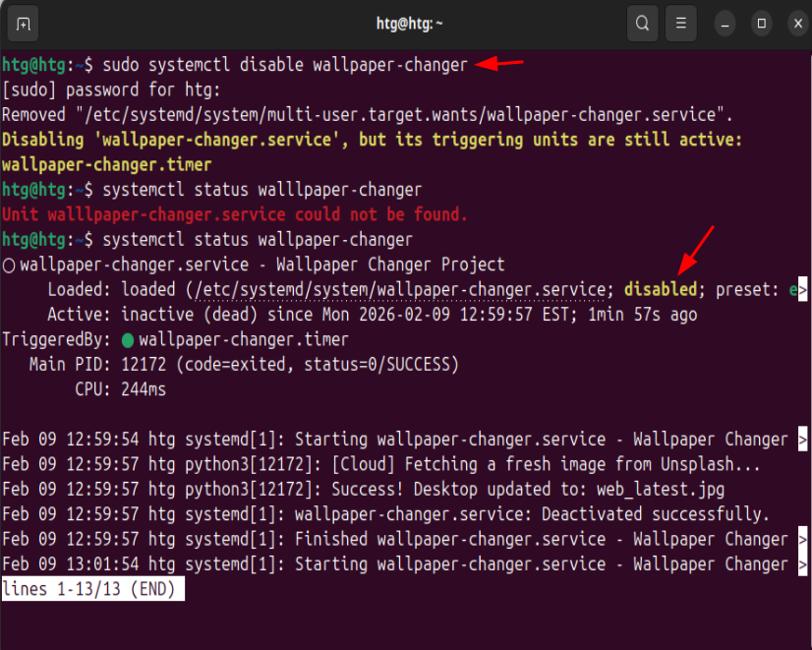
Task: Click the 'Fetching a fresh image from Unsplash' log
Action: (x=380, y=464)
